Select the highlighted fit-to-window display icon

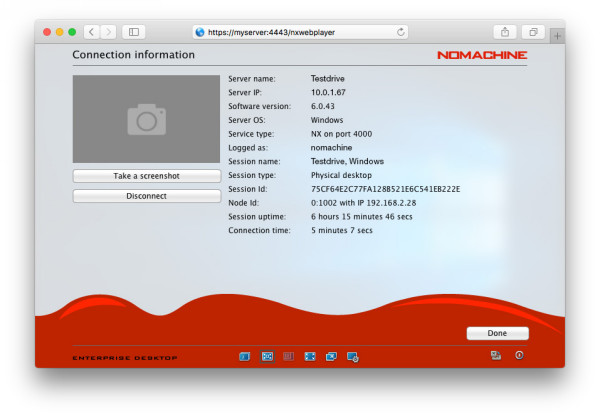coord(267,357)
